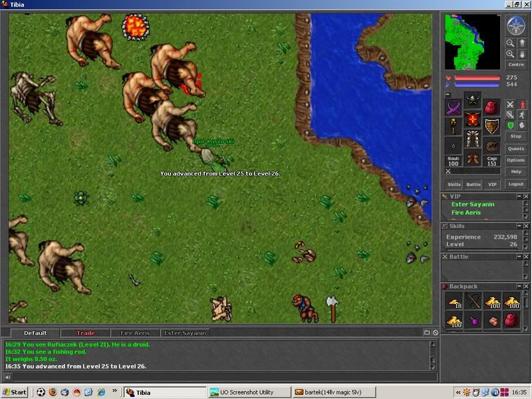Click the minimap compass rose

pos(516,26)
